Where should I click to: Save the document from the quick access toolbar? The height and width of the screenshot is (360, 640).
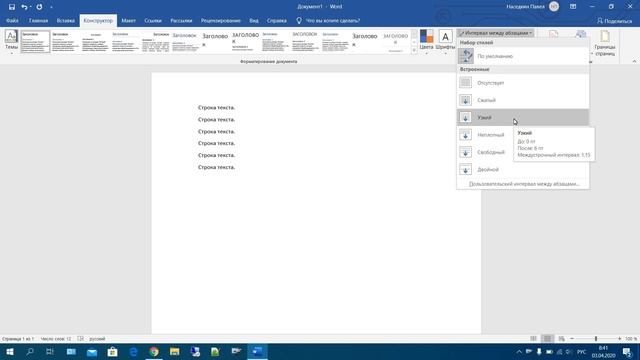(11, 7)
